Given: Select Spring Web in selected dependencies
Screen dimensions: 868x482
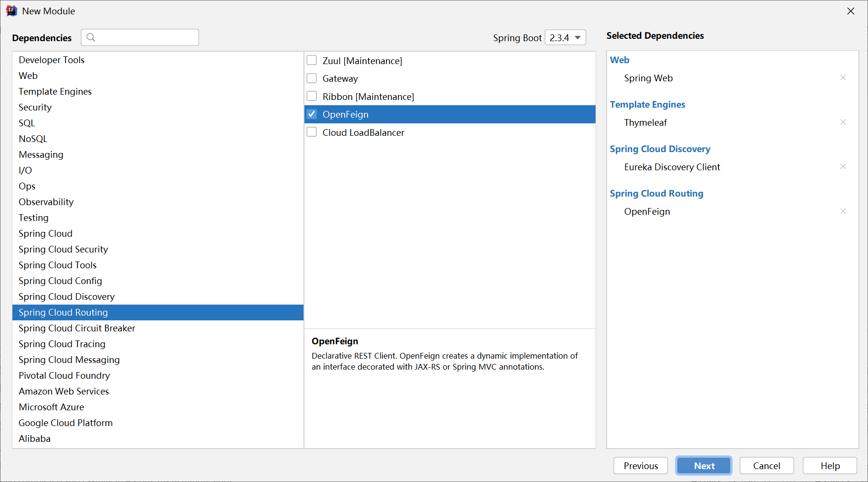Looking at the screenshot, I should click(x=648, y=78).
